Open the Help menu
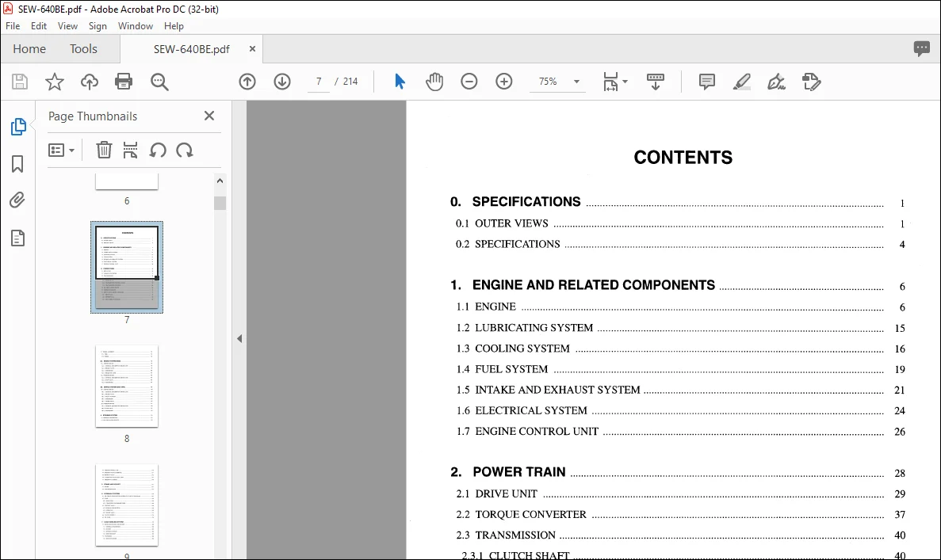 (x=174, y=26)
